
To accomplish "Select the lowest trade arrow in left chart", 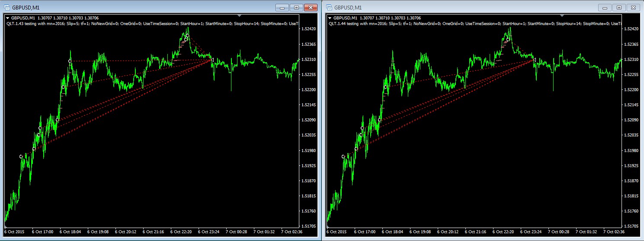I will 21,157.
